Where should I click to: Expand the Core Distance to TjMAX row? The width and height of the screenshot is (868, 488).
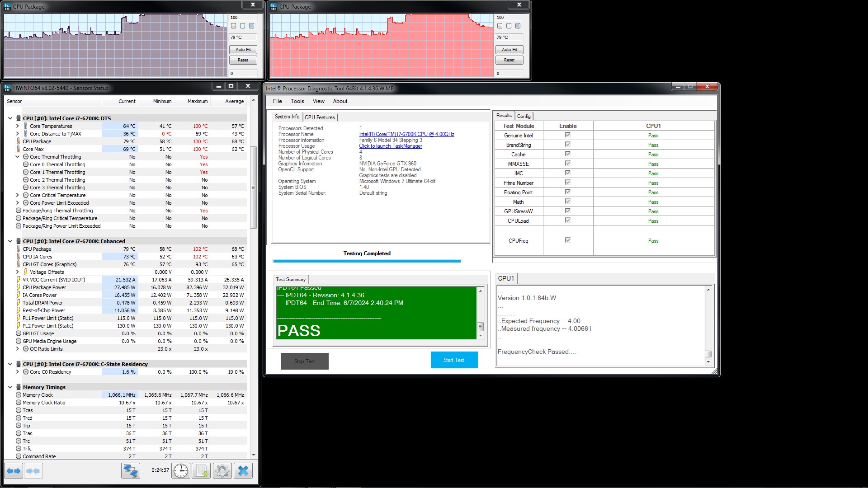(x=18, y=134)
